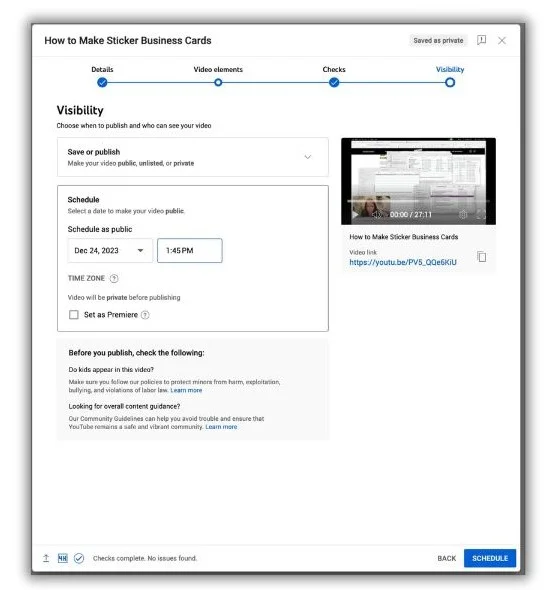
Task: Go to the Details step
Action: [x=102, y=82]
